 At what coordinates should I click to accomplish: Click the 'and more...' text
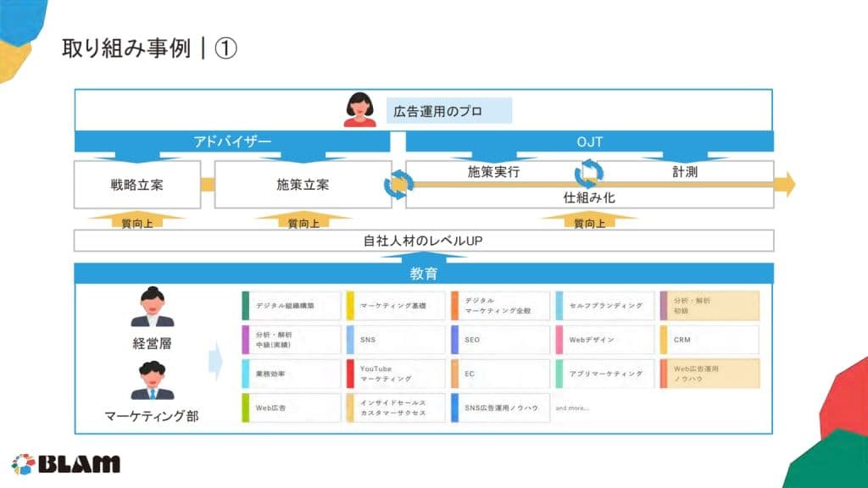(572, 408)
